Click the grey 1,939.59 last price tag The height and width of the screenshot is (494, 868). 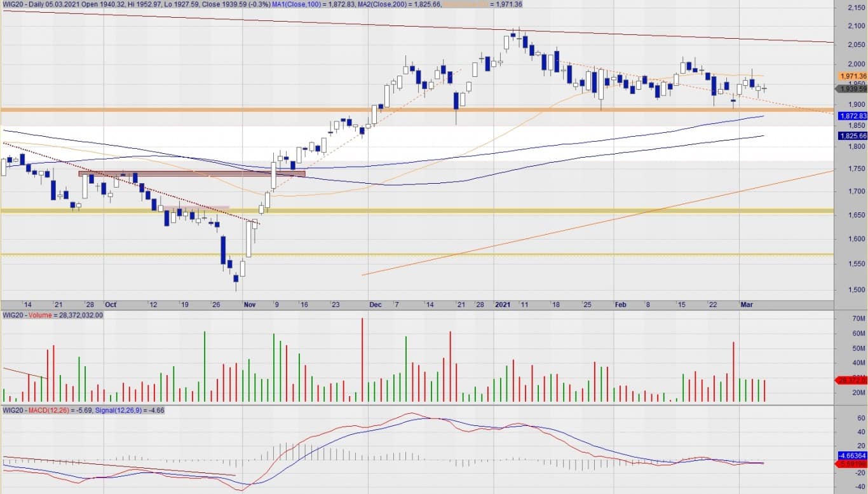[x=852, y=89]
